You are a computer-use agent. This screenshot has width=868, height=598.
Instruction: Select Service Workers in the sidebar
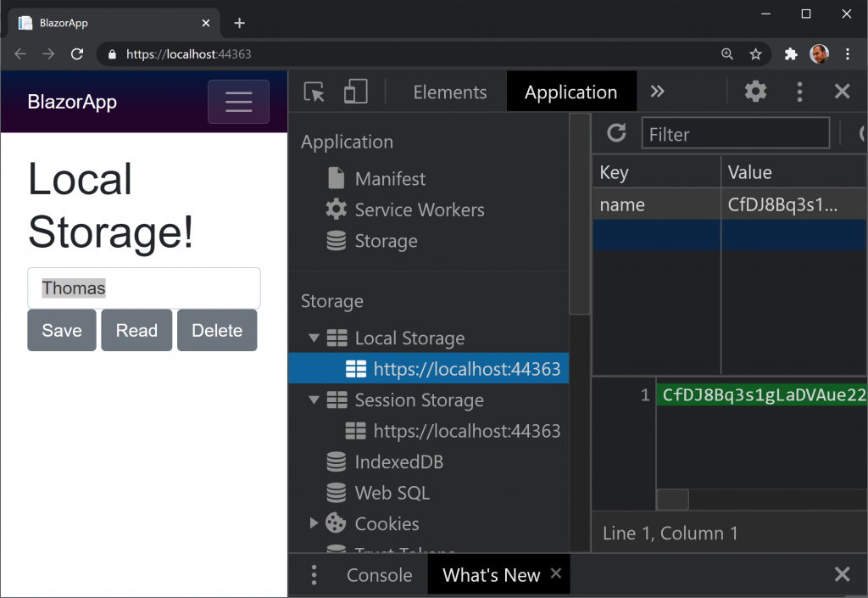[x=419, y=210]
